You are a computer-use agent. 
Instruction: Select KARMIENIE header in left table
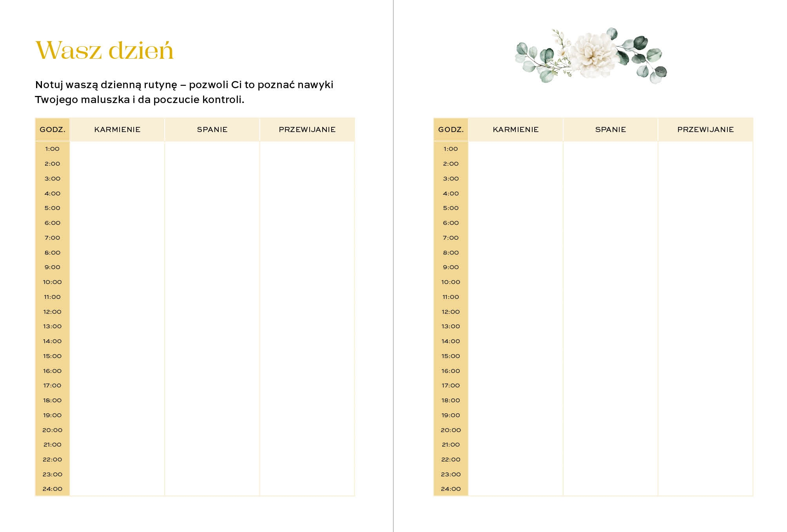point(117,130)
